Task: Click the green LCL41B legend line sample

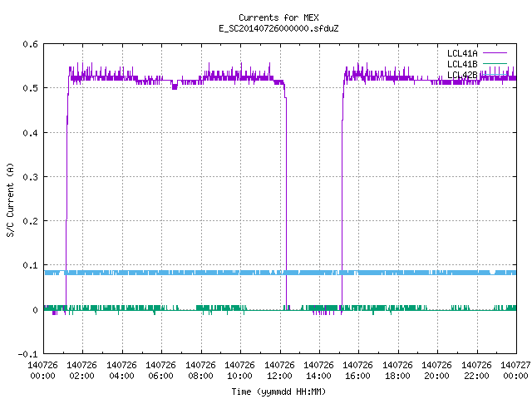Action: (495, 64)
